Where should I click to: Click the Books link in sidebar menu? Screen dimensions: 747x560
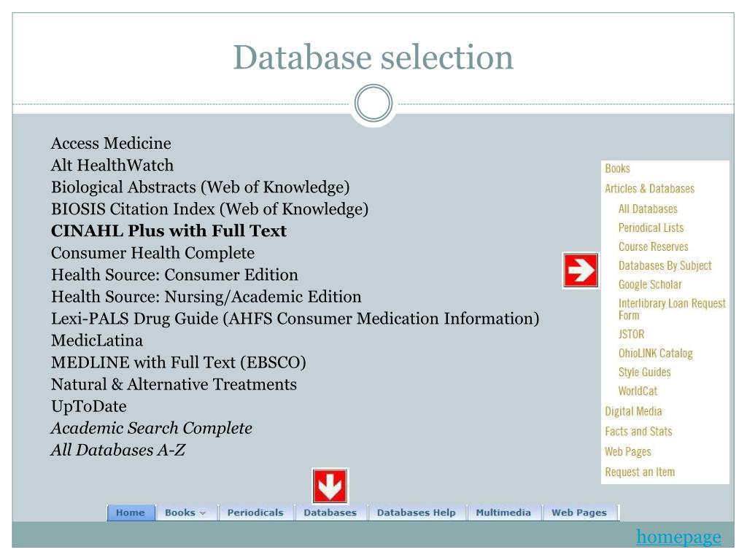(x=617, y=168)
